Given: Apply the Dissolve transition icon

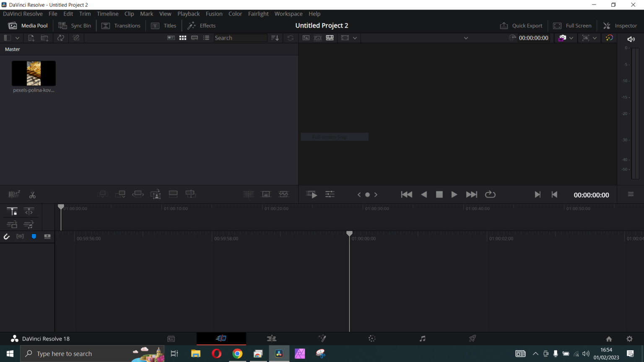Looking at the screenshot, I should click(x=266, y=194).
